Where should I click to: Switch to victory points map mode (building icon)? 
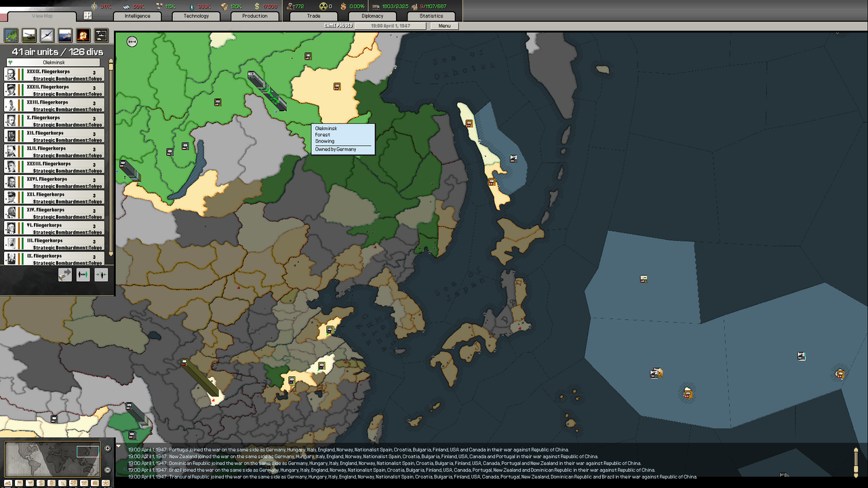[x=95, y=483]
